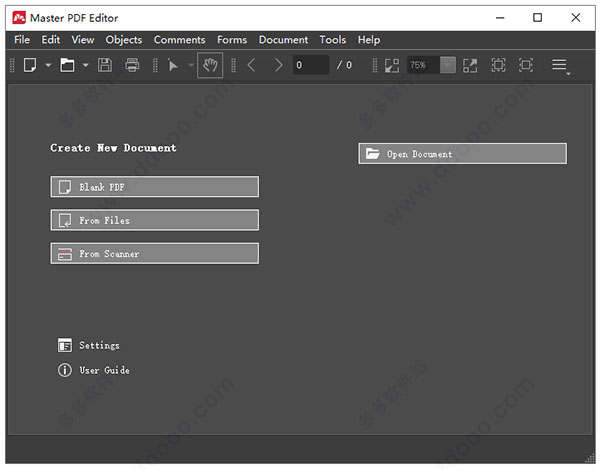Image resolution: width=600 pixels, height=469 pixels.
Task: Click the Save floppy disk icon
Action: [105, 65]
